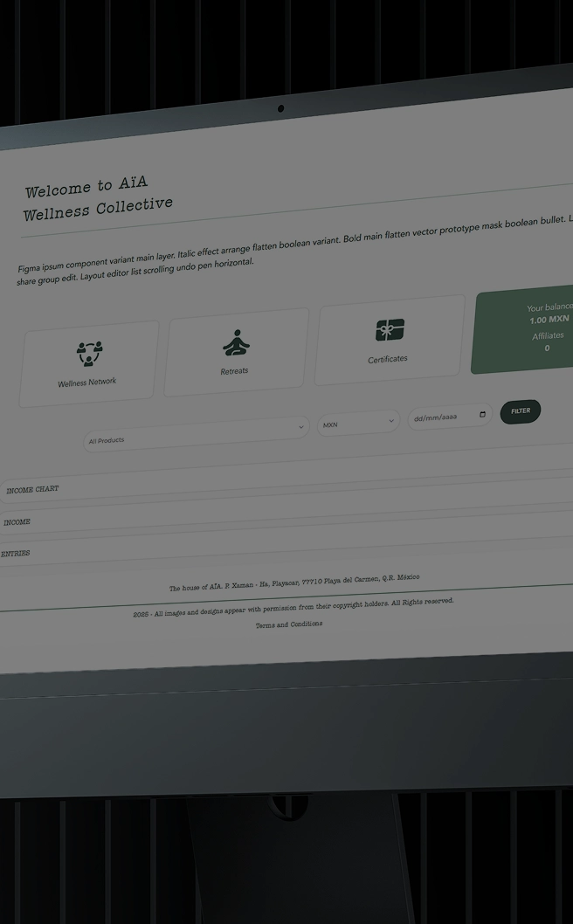Image resolution: width=573 pixels, height=924 pixels.
Task: Click the chevron arrow of All Products selector
Action: click(301, 427)
